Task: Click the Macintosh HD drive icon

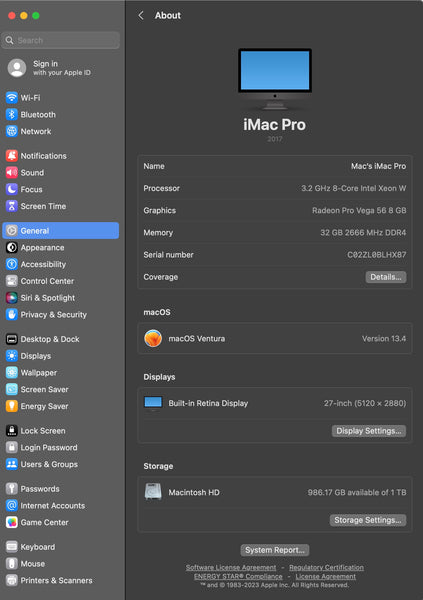Action: tap(153, 492)
